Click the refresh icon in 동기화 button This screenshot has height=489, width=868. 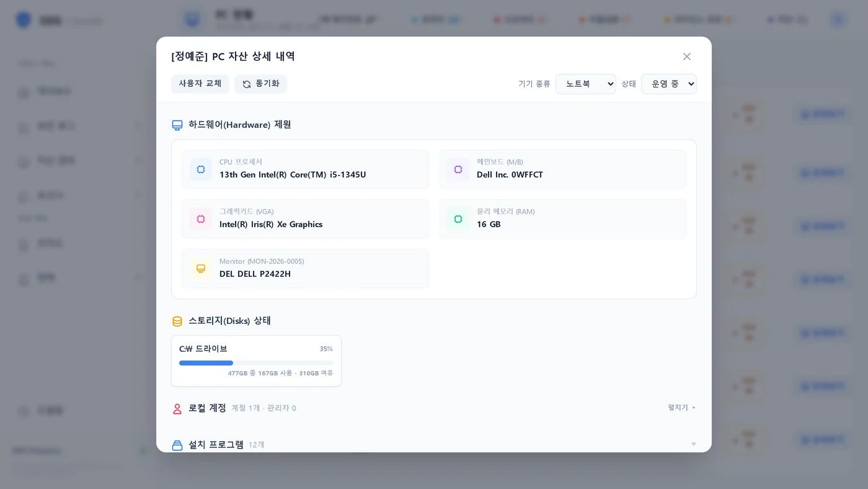click(x=247, y=84)
